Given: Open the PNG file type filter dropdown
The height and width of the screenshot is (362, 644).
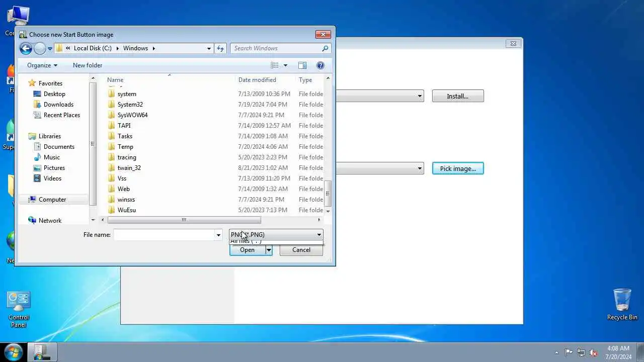Looking at the screenshot, I should pyautogui.click(x=276, y=235).
